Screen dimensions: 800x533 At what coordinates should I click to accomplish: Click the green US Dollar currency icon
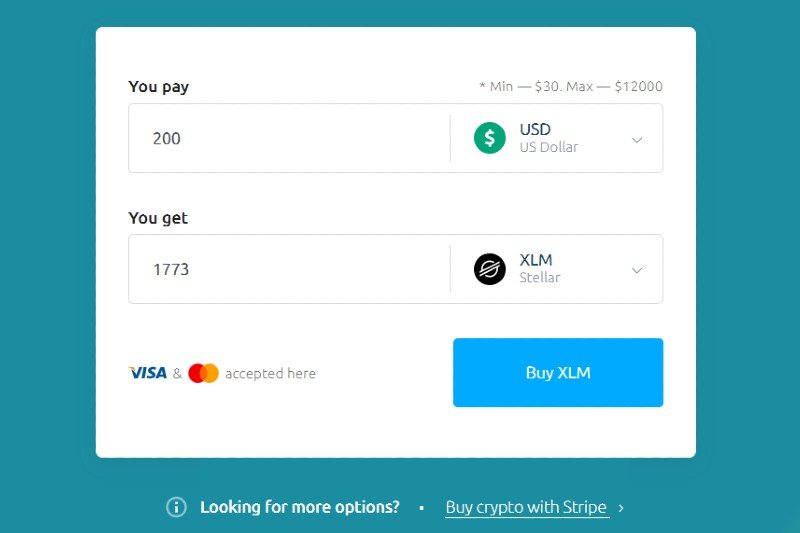[489, 138]
